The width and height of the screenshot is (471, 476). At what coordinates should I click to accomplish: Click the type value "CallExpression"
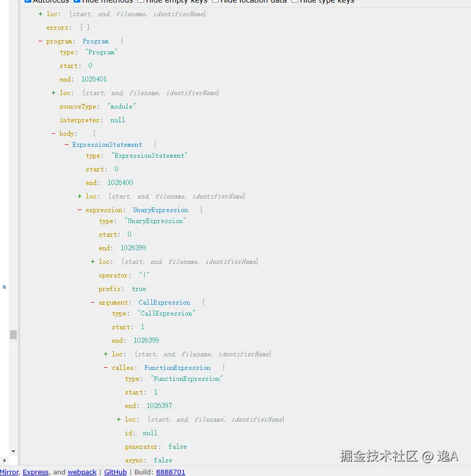[167, 314]
